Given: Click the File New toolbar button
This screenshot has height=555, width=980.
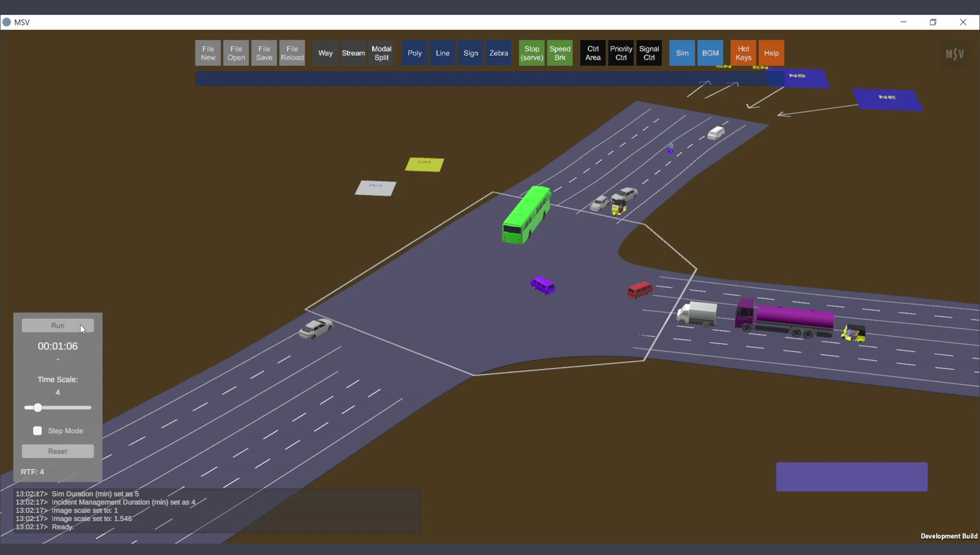Looking at the screenshot, I should (x=208, y=53).
